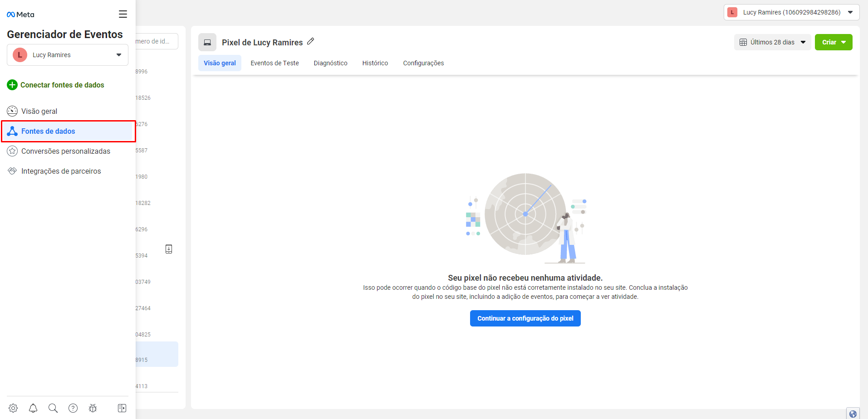Click Integrações de parceiros handshake icon
The width and height of the screenshot is (868, 419).
pos(12,171)
